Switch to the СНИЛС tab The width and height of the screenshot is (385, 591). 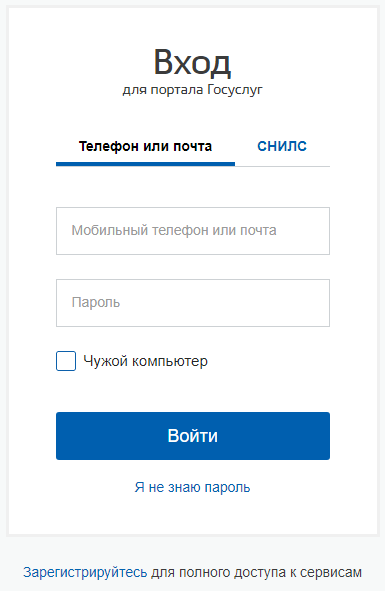tap(282, 146)
